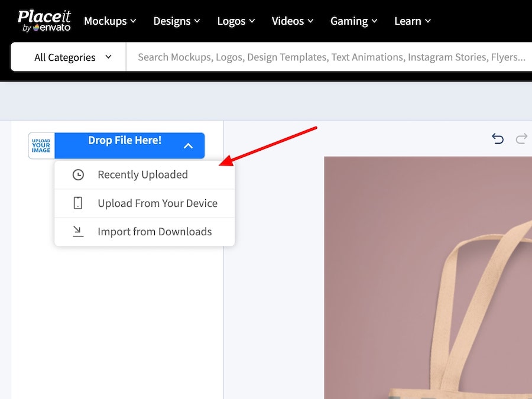Open the Gaming menu

(x=353, y=21)
